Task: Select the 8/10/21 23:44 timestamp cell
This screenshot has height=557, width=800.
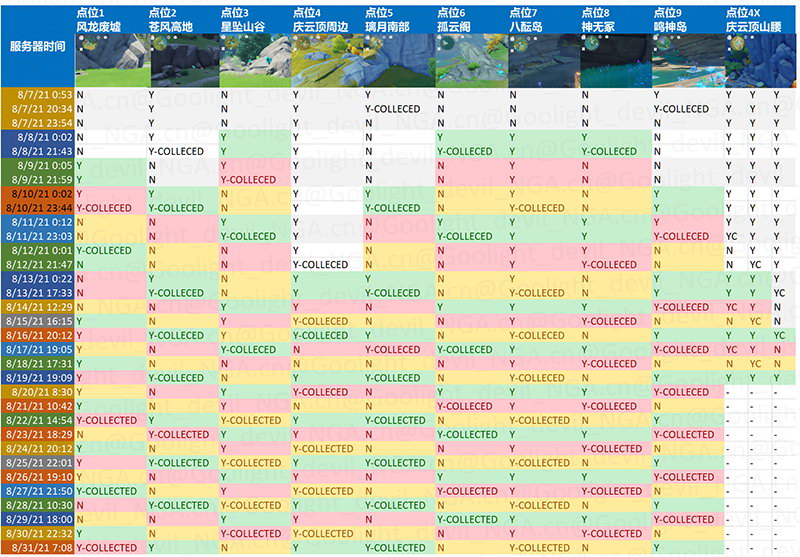Action: pos(38,208)
